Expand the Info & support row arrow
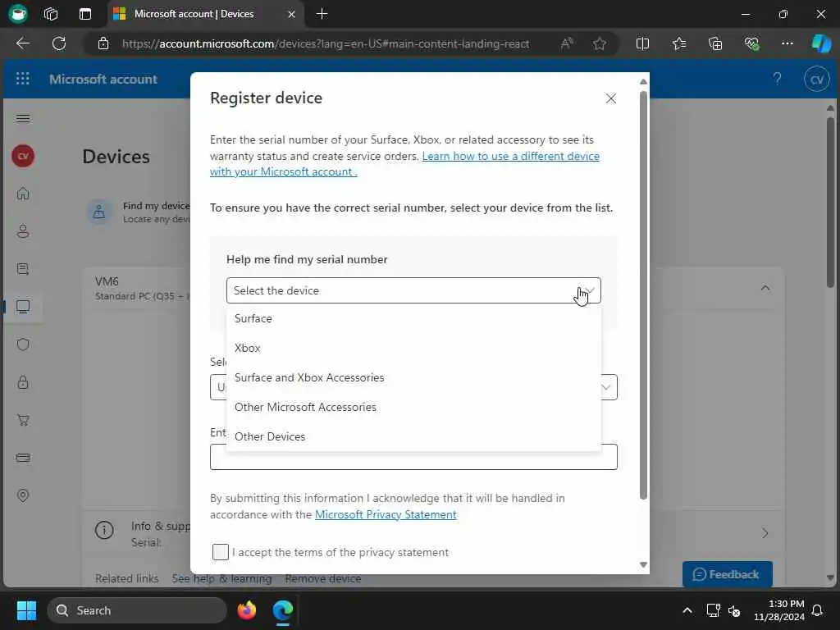 coord(765,533)
